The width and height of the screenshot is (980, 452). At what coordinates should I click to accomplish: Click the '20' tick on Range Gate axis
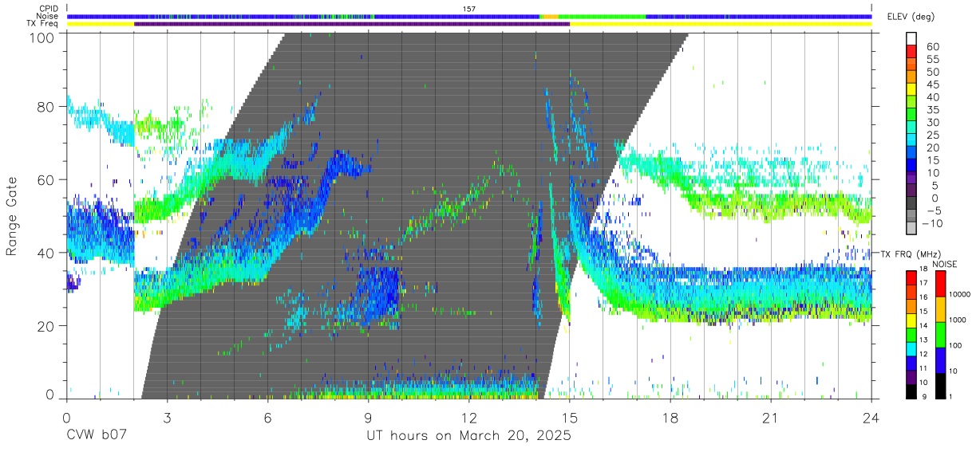[x=46, y=326]
